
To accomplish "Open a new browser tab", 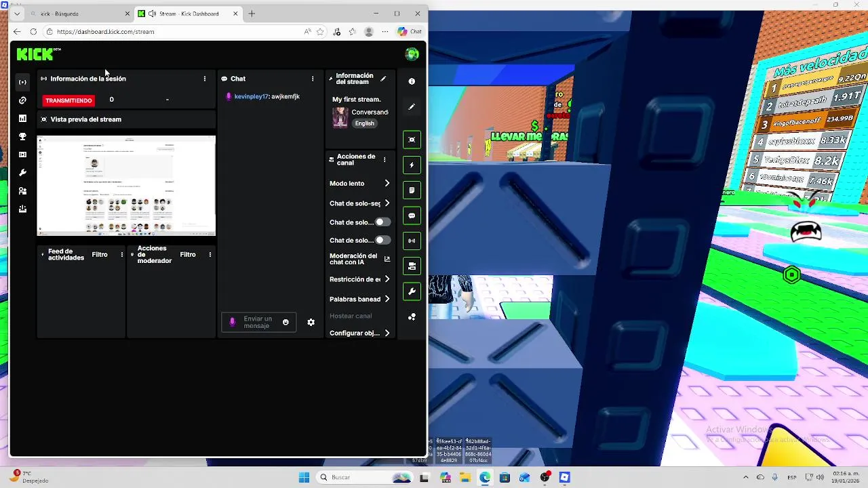I will coord(252,14).
